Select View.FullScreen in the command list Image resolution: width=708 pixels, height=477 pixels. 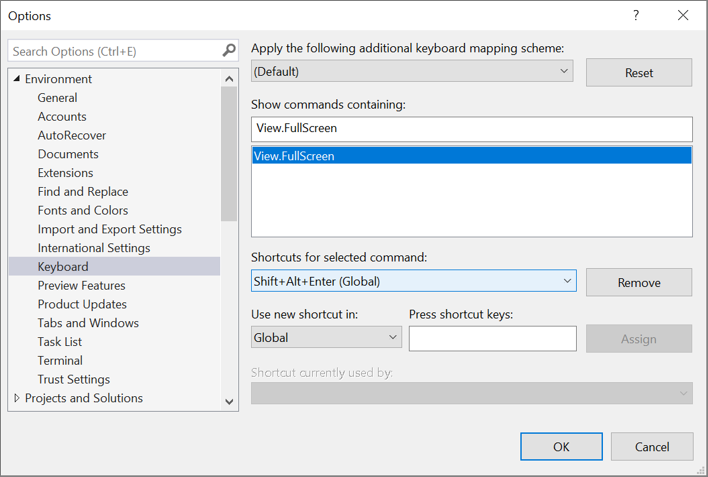pos(472,156)
